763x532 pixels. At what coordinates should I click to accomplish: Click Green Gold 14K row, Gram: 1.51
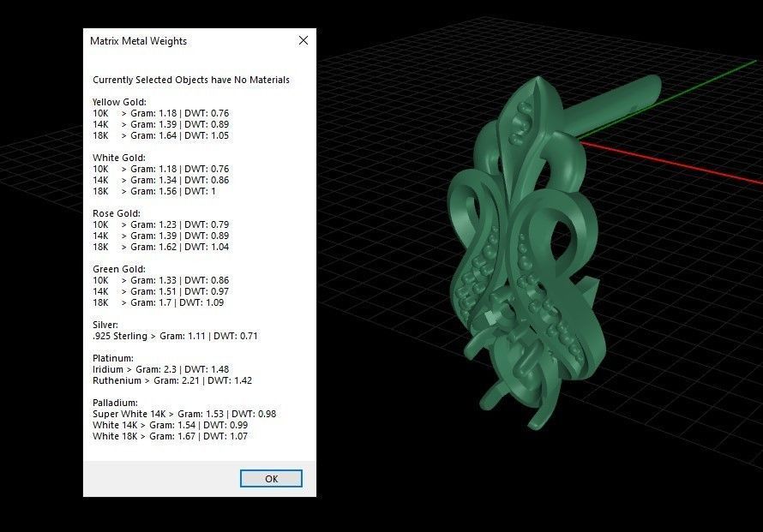(x=160, y=291)
